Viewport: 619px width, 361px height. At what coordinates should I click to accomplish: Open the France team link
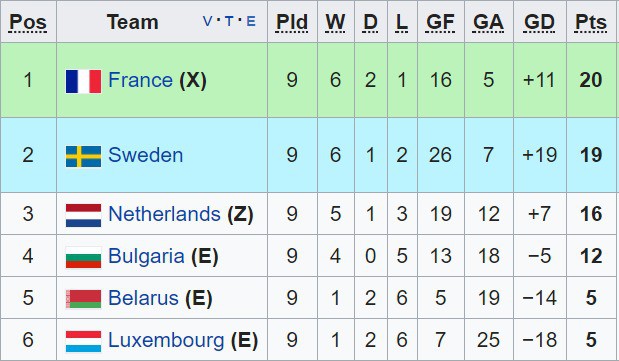pos(141,80)
